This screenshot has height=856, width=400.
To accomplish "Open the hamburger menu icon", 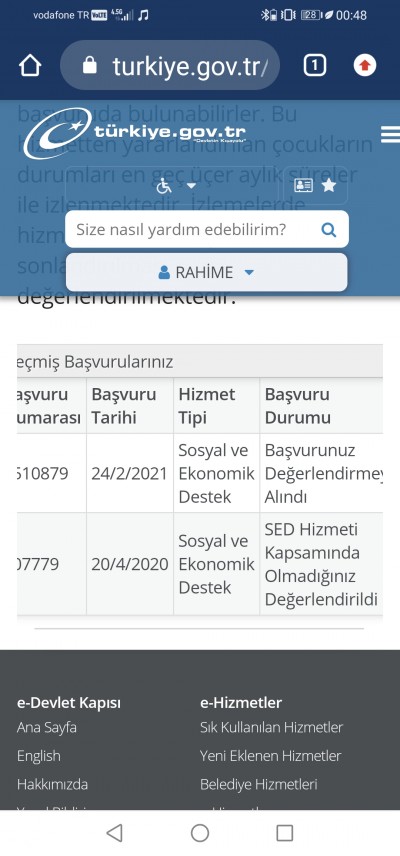I will tap(390, 134).
